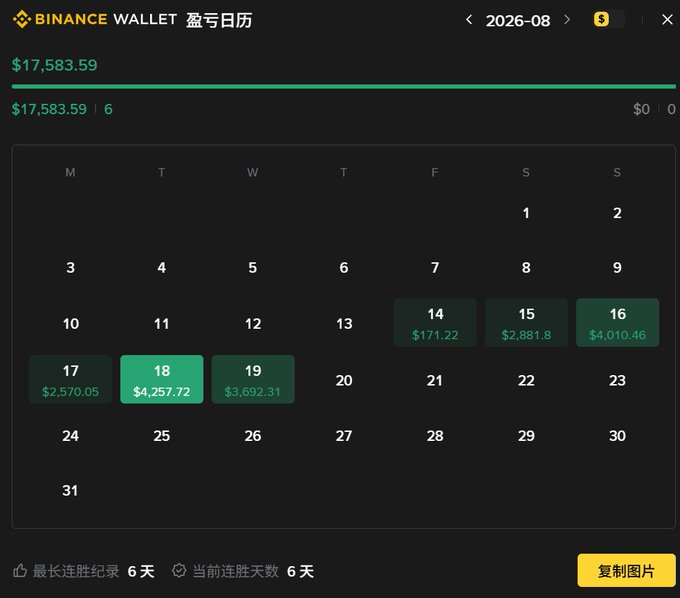Click calendar day 1
The width and height of the screenshot is (680, 598).
pyautogui.click(x=526, y=213)
